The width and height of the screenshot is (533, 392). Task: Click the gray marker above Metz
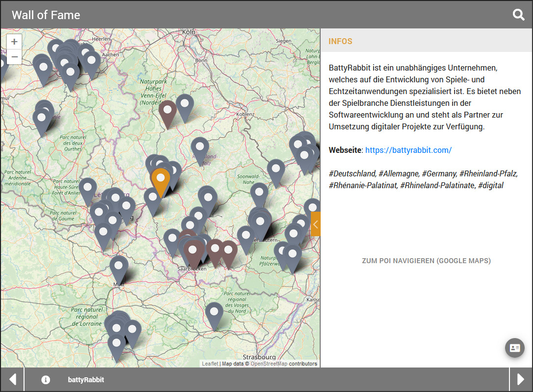pos(119,266)
